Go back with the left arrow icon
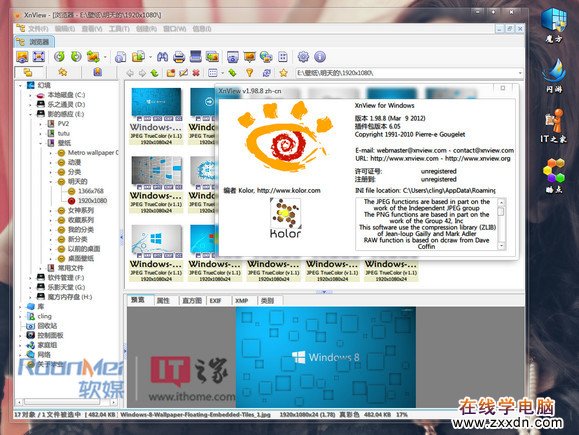 [130, 73]
